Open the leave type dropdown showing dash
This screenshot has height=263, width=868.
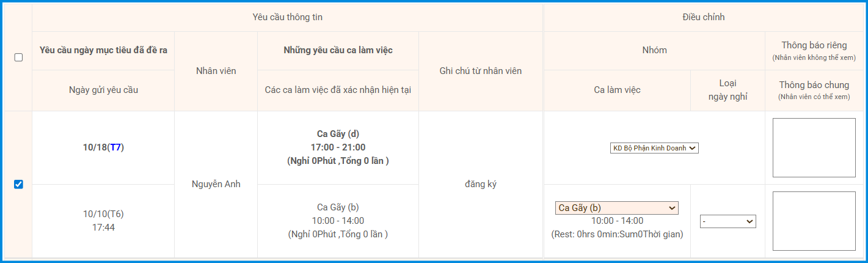(728, 221)
